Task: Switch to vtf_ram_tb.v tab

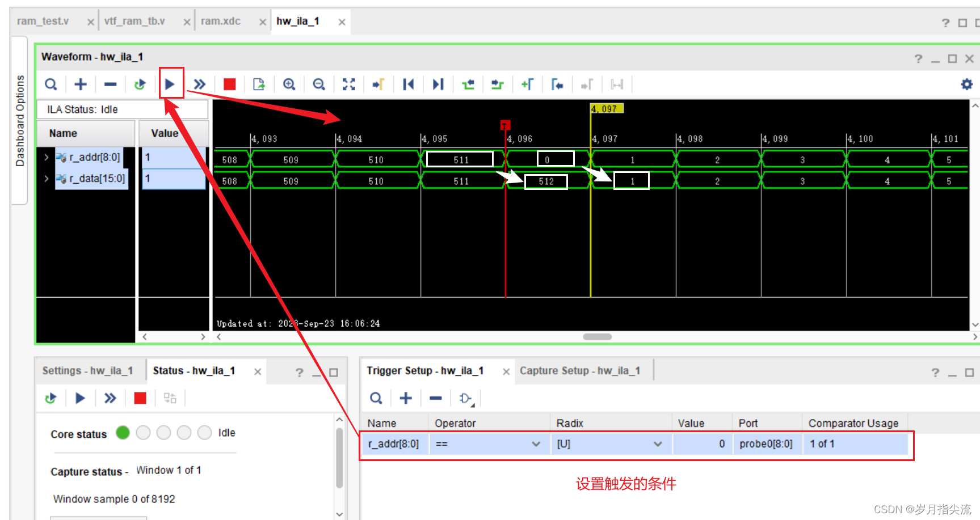Action: click(x=134, y=21)
